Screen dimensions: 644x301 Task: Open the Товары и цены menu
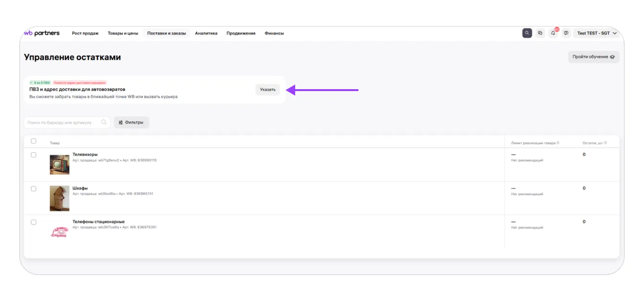123,33
